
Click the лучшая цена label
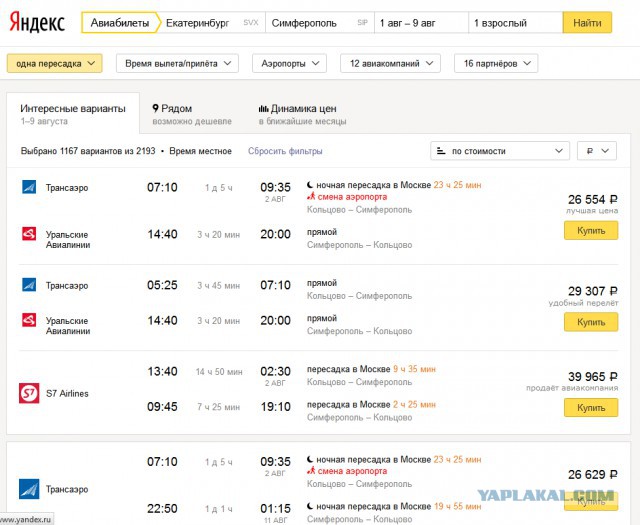592,211
